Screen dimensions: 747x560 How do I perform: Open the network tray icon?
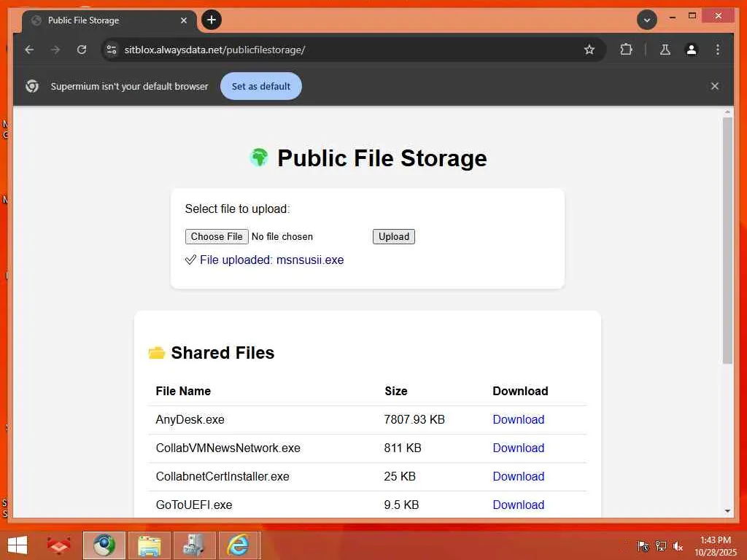pos(661,546)
